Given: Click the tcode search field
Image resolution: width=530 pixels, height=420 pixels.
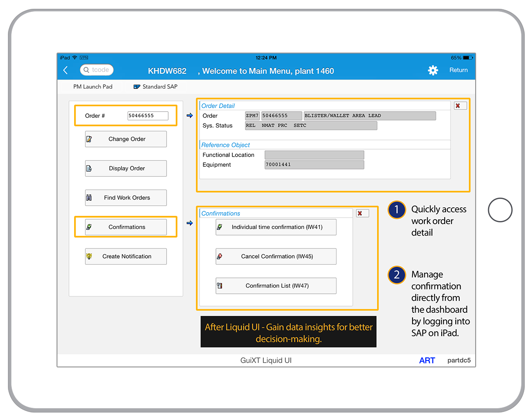Looking at the screenshot, I should (x=97, y=70).
